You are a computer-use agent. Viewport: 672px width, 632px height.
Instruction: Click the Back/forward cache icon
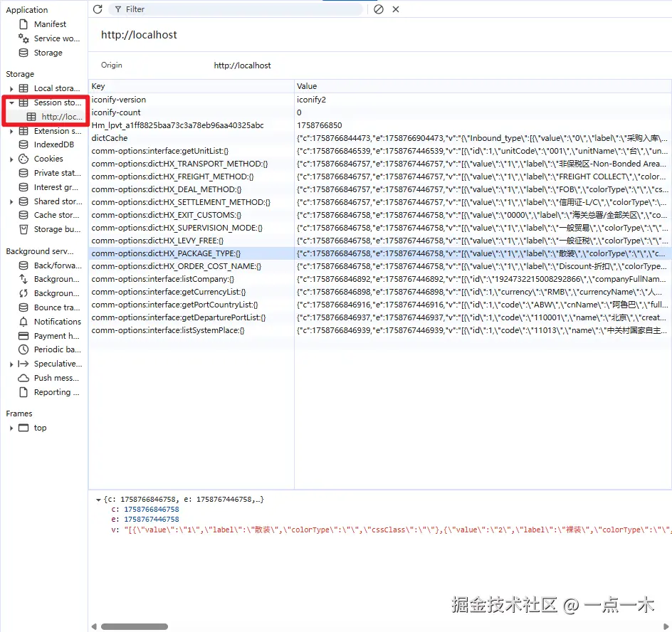coord(23,265)
